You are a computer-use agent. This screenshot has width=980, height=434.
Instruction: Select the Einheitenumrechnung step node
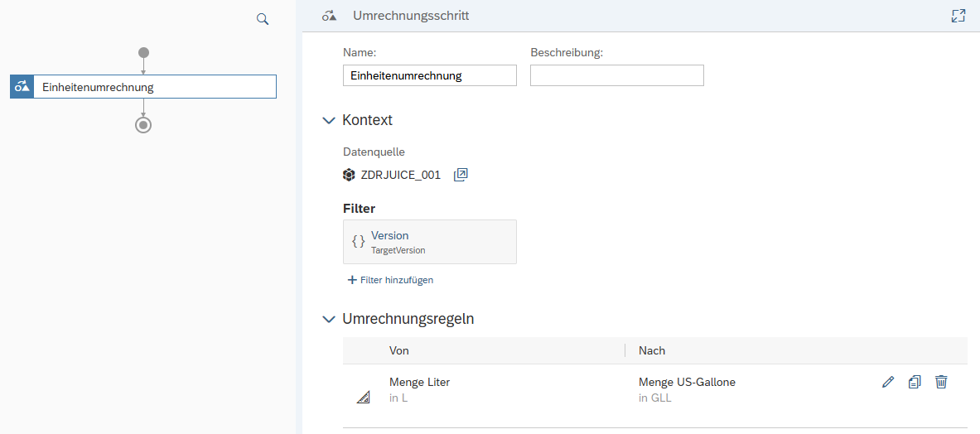[143, 87]
